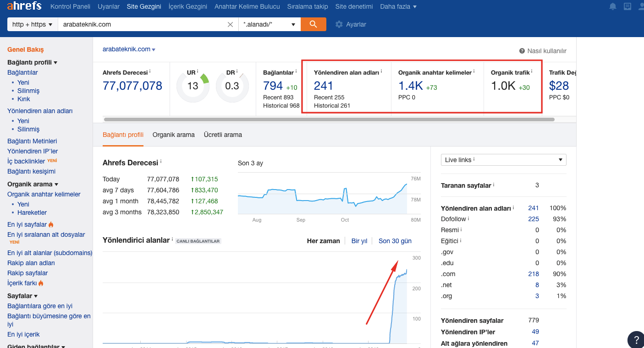Click the Nasıl kullanılır question icon
Screen dimensions: 644x348
pos(522,51)
